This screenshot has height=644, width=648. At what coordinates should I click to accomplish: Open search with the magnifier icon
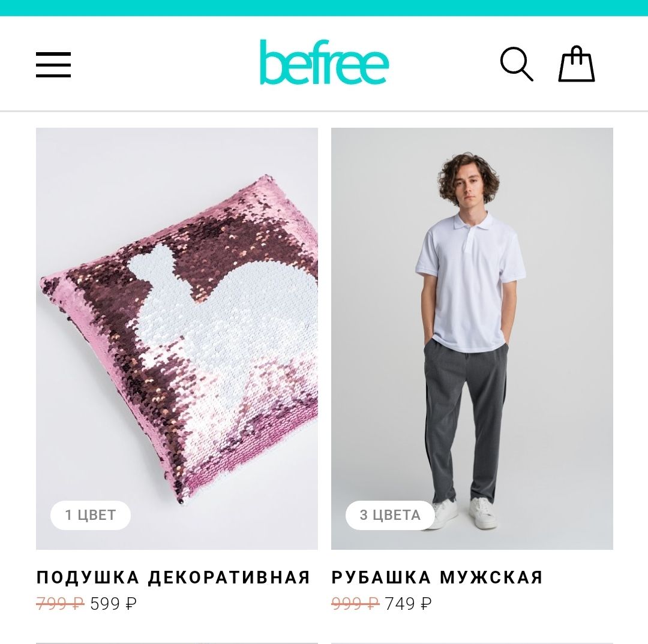(517, 64)
